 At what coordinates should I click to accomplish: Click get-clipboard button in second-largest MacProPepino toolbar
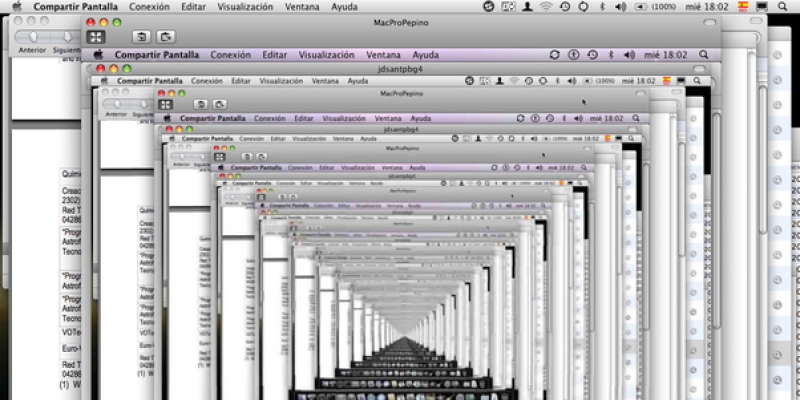[x=201, y=105]
